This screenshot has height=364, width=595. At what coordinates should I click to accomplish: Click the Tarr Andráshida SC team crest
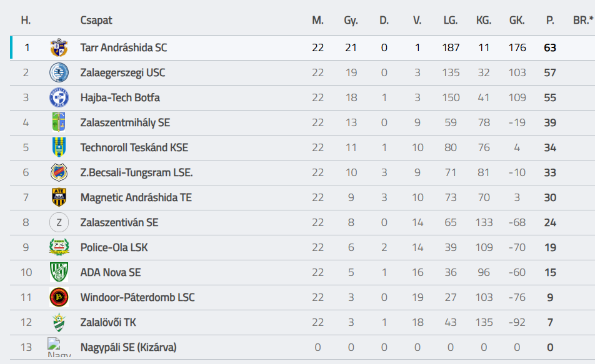[x=59, y=48]
